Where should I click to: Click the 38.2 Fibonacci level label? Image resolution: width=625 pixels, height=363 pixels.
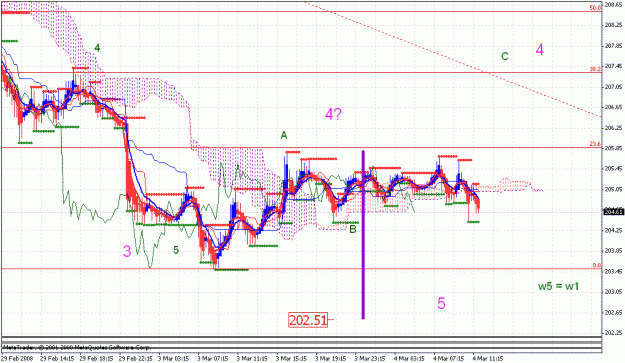pyautogui.click(x=596, y=69)
